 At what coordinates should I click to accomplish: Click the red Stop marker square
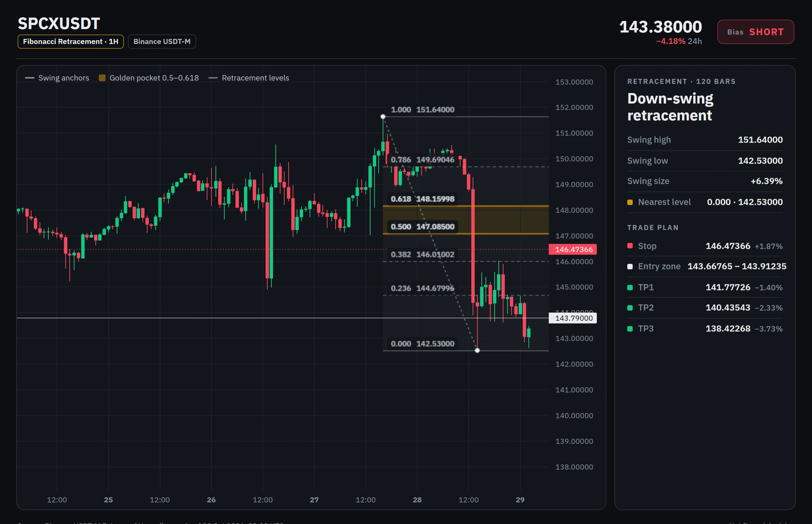[630, 246]
